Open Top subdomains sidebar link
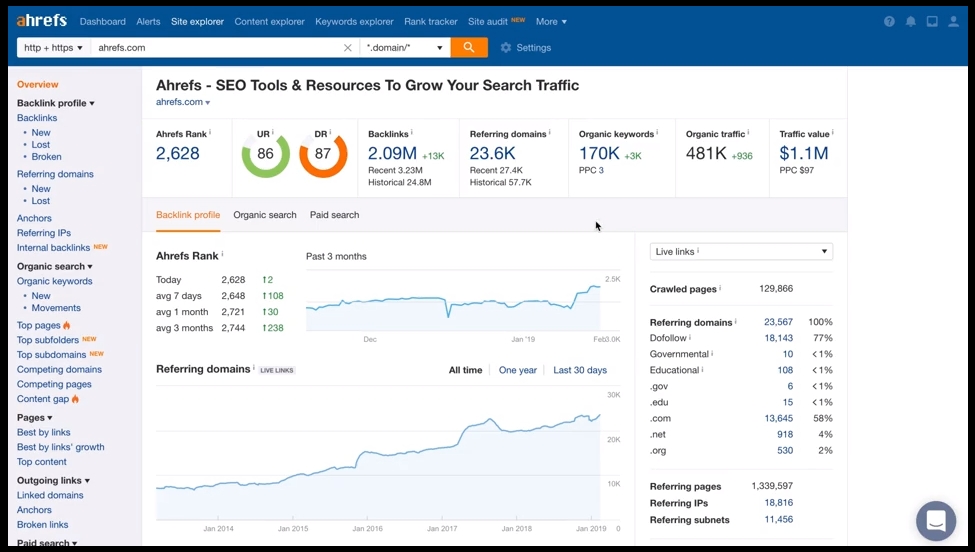Screen dimensions: 975x552 pos(51,355)
